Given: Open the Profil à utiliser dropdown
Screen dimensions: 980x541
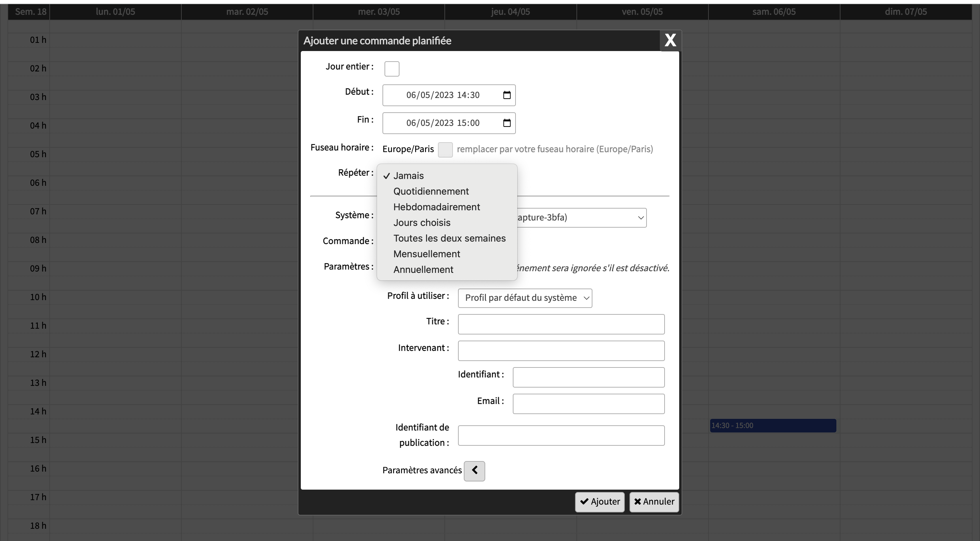Looking at the screenshot, I should 525,298.
